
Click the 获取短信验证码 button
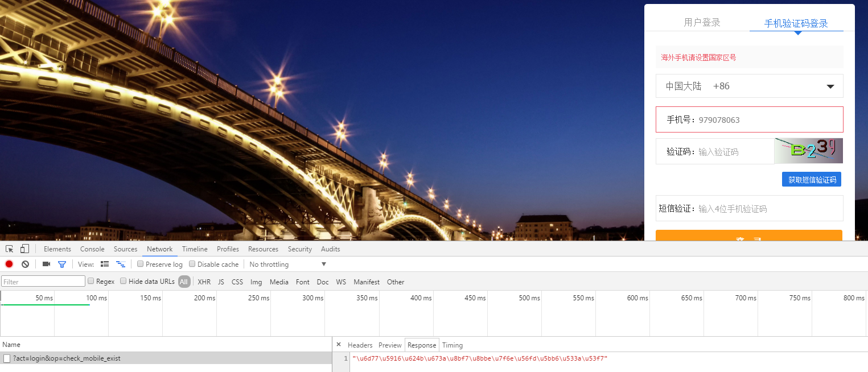click(x=812, y=180)
